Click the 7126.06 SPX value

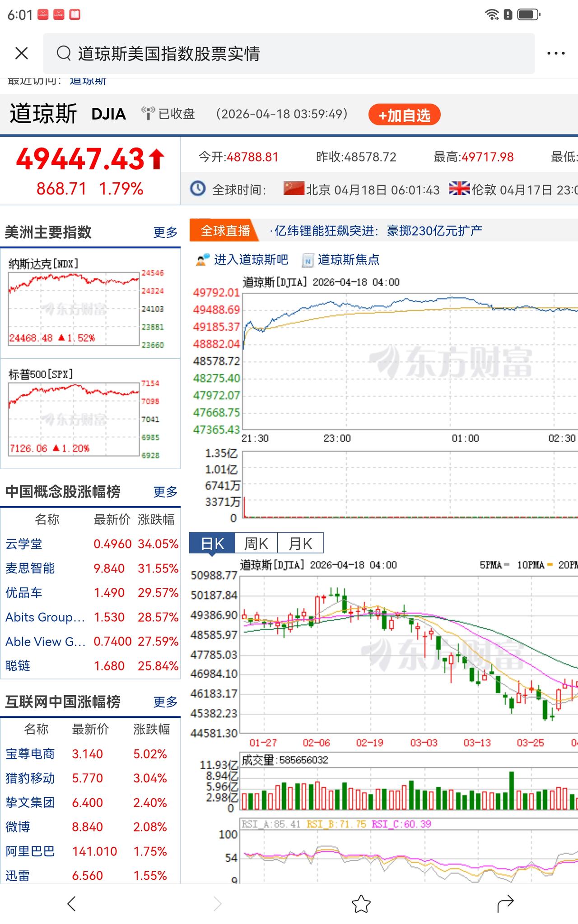(x=28, y=448)
